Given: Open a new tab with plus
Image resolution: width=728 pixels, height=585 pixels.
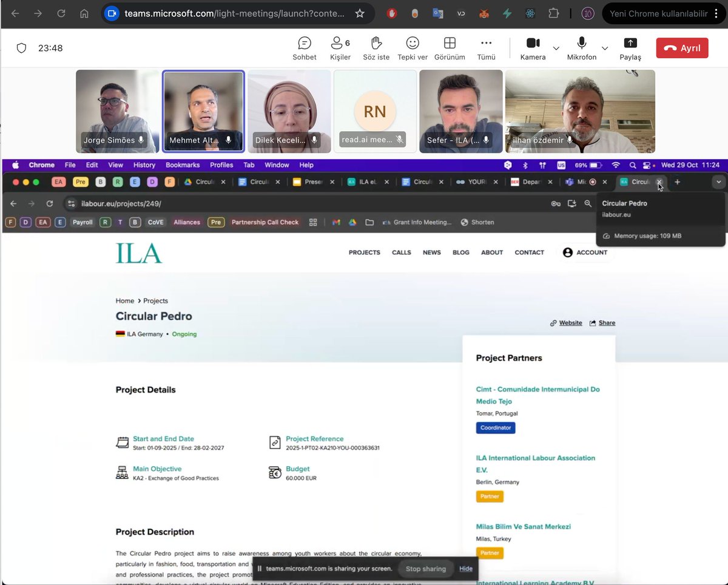Looking at the screenshot, I should coord(678,182).
